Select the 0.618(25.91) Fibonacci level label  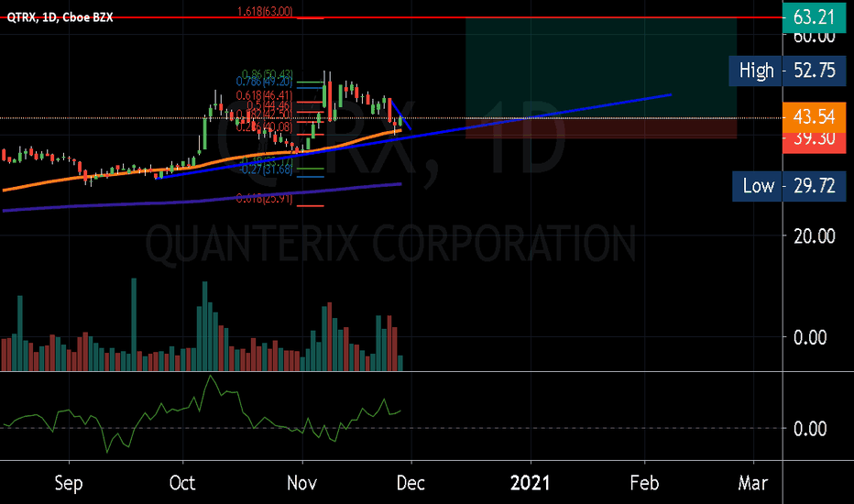click(264, 199)
